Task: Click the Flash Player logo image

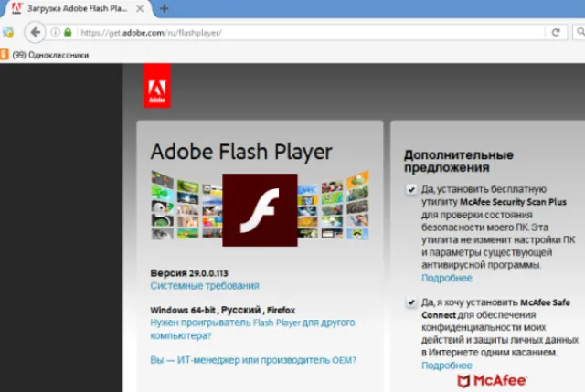Action: point(260,210)
